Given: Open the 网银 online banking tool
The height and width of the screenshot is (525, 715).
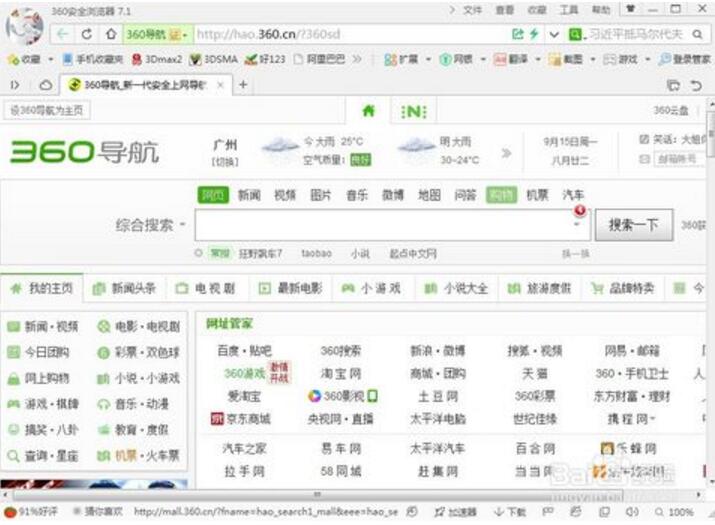Looking at the screenshot, I should 456,59.
